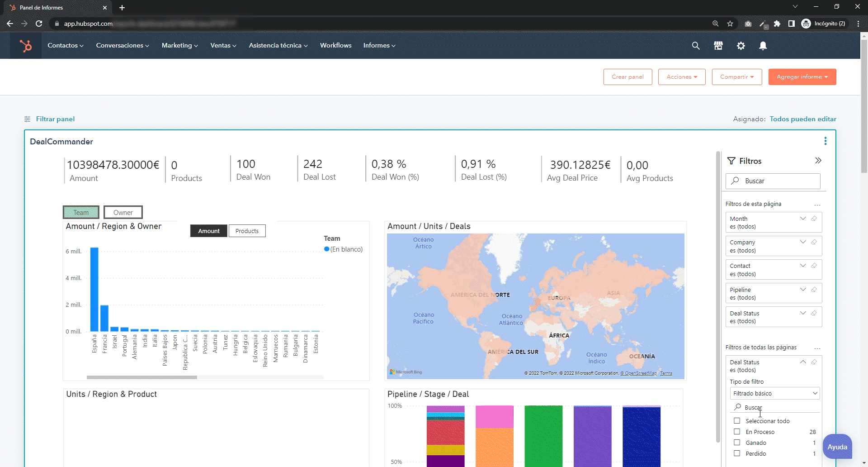Expand the Month filter card
868x467 pixels.
coord(803,219)
